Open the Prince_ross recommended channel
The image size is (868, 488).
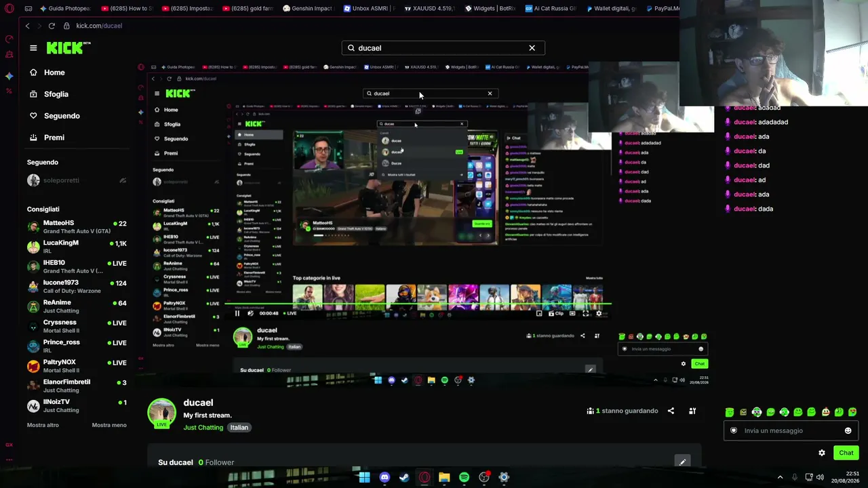[77, 346]
